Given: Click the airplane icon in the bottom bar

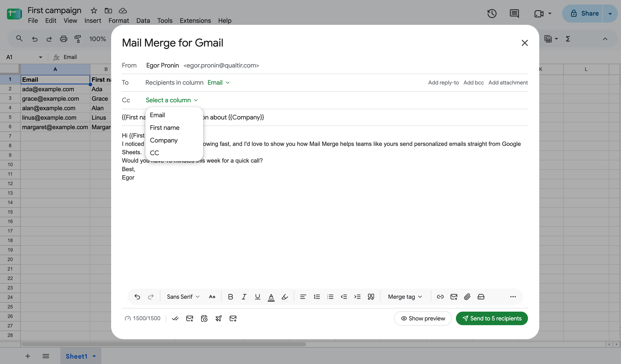Looking at the screenshot, I should tap(219, 318).
